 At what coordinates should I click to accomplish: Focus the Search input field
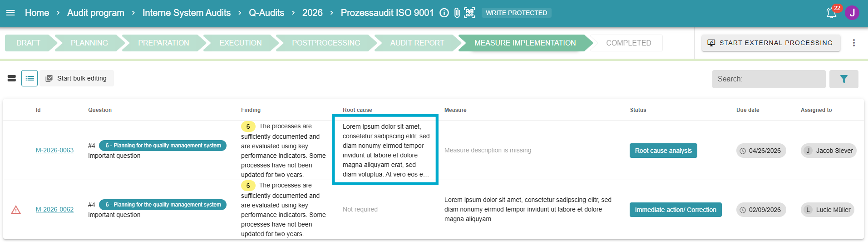pos(768,79)
